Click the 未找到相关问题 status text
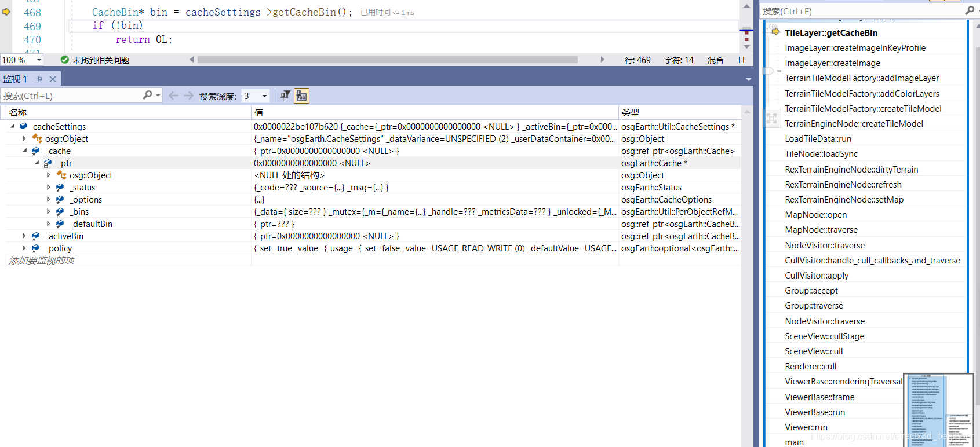The image size is (980, 447). point(101,60)
